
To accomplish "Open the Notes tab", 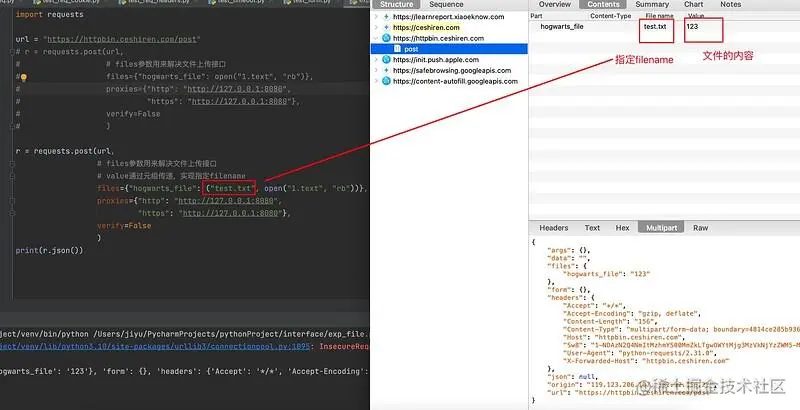I will pos(731,4).
